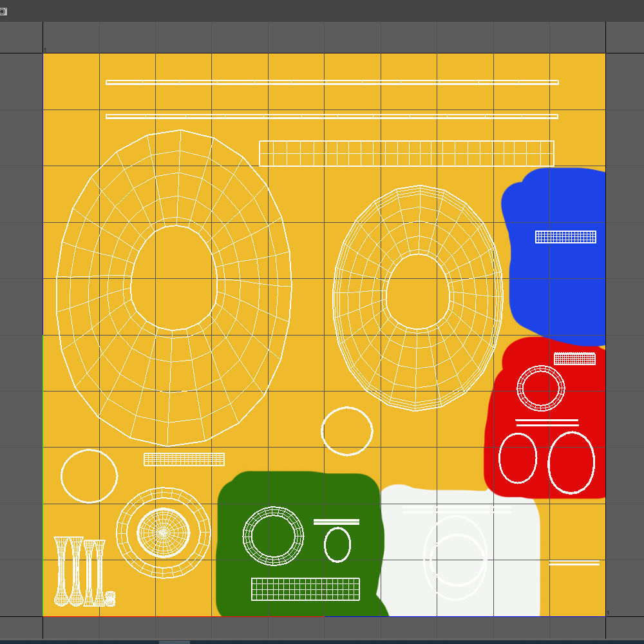Select the topmost long thin strip shell
Viewport: 644px width, 644px height.
332,82
